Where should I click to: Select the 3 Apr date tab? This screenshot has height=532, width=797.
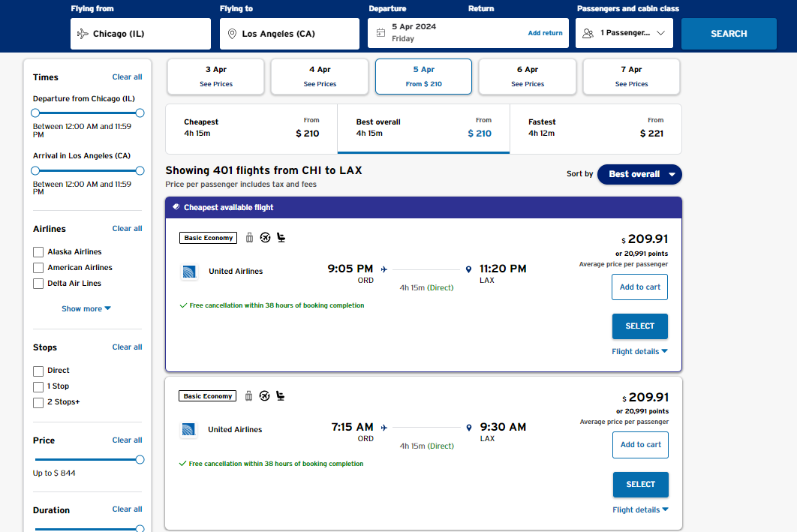coord(216,77)
